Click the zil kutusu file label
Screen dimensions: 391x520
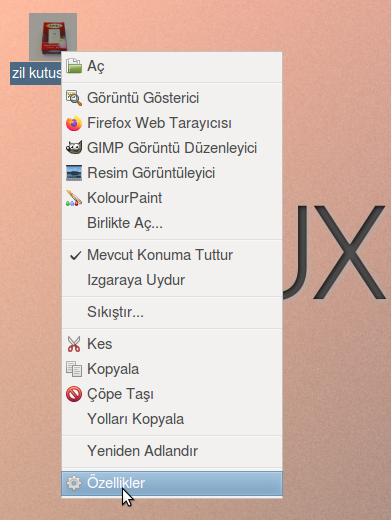36,73
